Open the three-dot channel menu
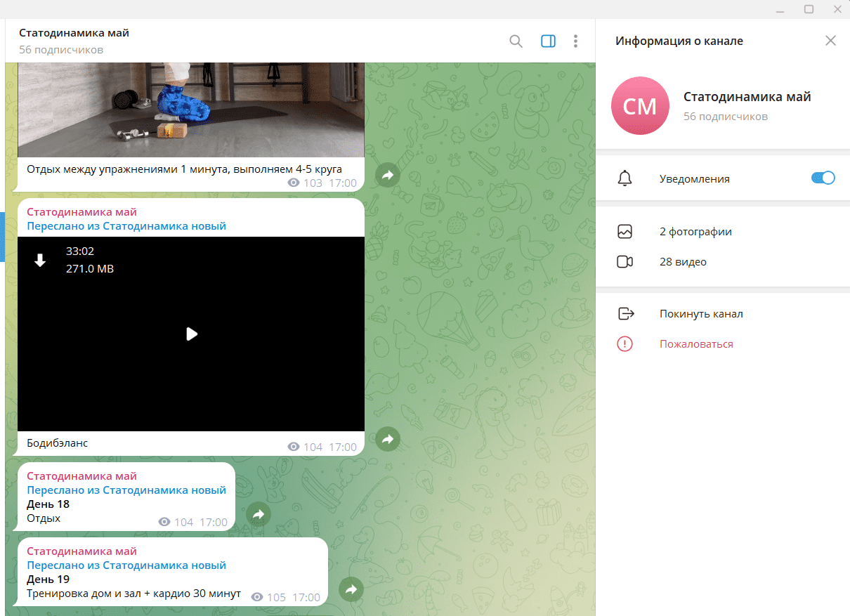Image resolution: width=850 pixels, height=616 pixels. (575, 41)
